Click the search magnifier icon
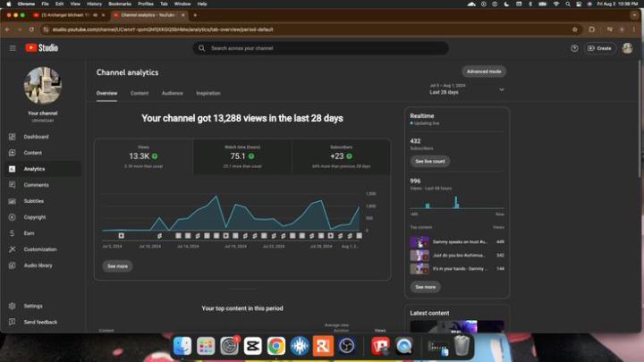Screen dimensions: 644x362 (x=201, y=48)
